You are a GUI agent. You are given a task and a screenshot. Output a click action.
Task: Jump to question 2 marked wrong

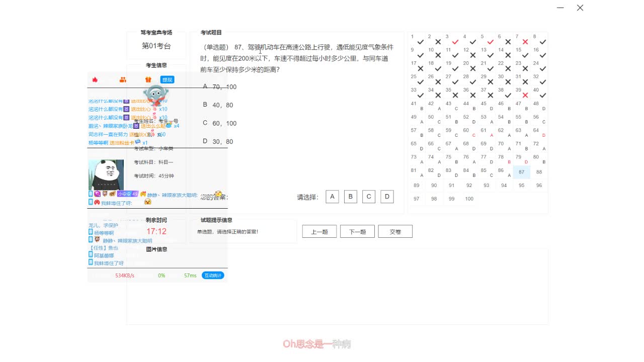tap(434, 39)
